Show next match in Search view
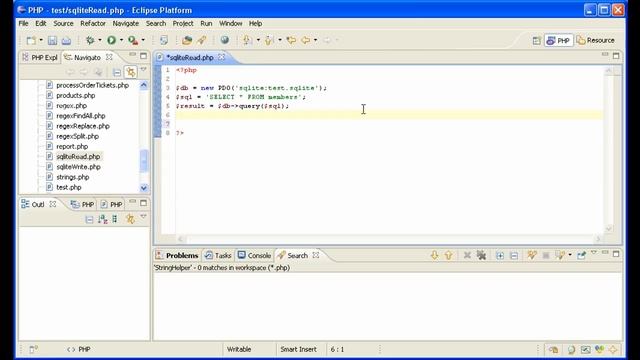 pyautogui.click(x=434, y=256)
